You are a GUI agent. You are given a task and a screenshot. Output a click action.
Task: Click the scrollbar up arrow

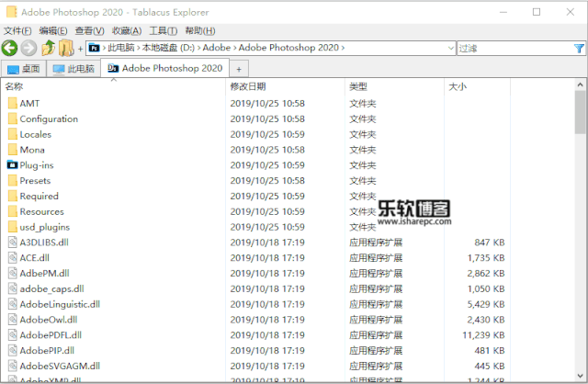tap(580, 85)
